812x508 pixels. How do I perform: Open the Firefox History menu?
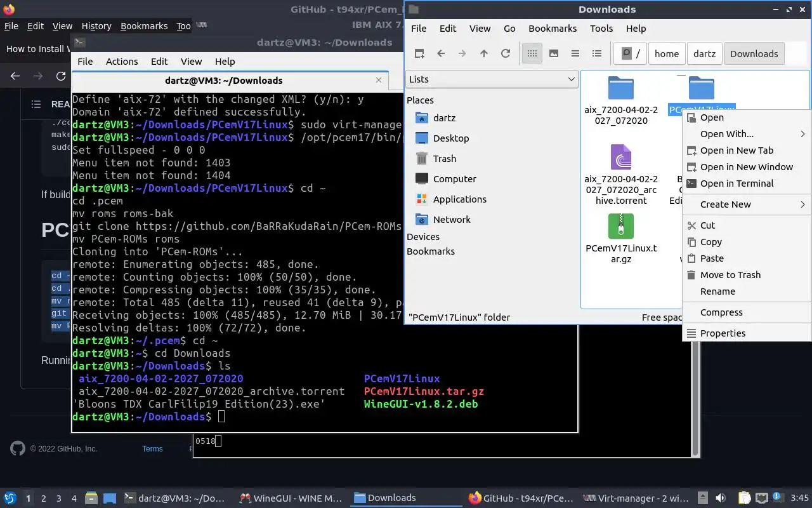[96, 26]
